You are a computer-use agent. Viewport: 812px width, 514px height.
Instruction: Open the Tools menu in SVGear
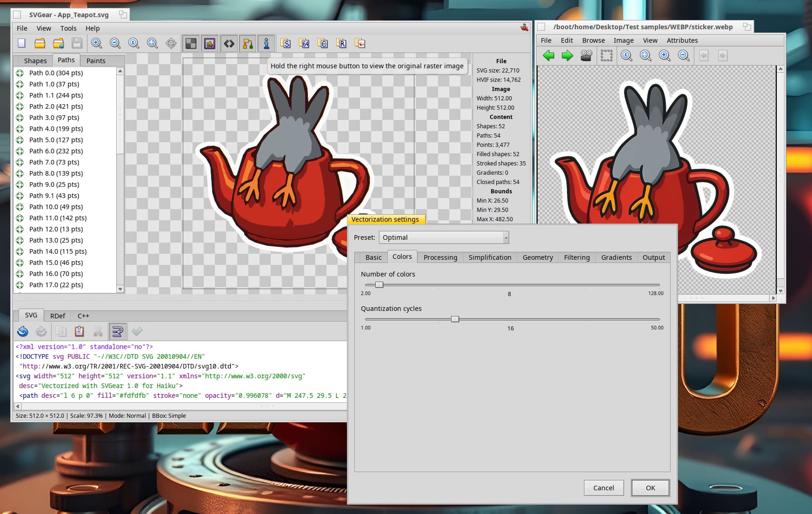[68, 28]
